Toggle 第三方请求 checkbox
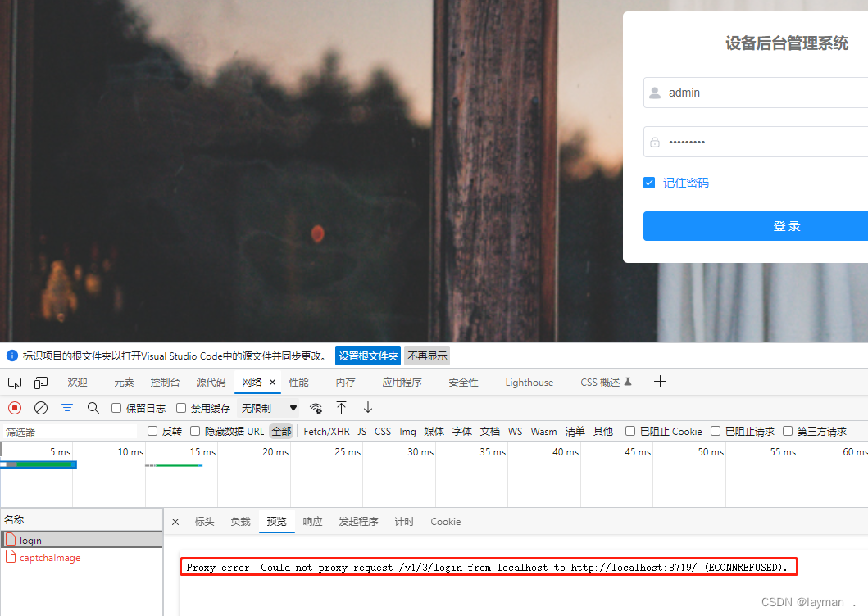868x616 pixels. pyautogui.click(x=787, y=431)
